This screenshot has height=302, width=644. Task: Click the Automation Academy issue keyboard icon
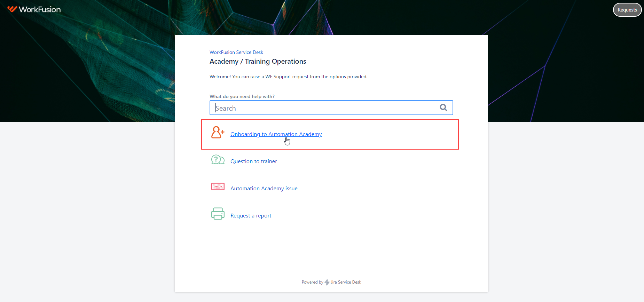(218, 187)
